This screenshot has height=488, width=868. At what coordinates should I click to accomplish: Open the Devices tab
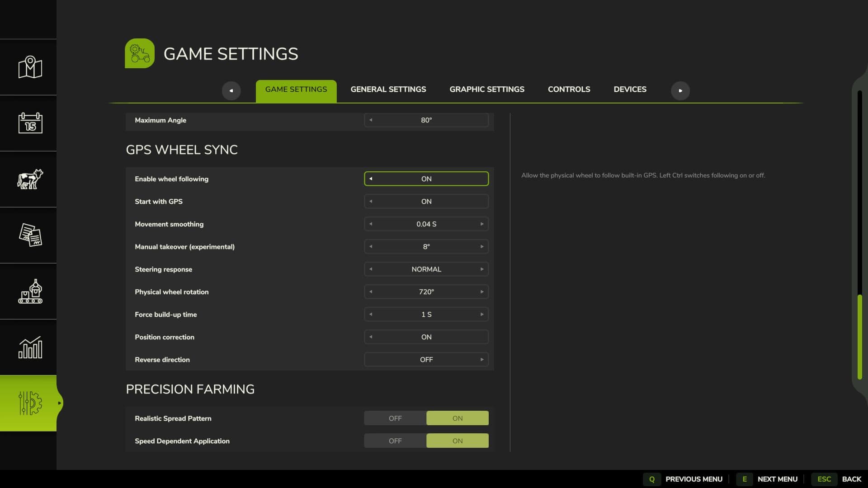click(630, 89)
